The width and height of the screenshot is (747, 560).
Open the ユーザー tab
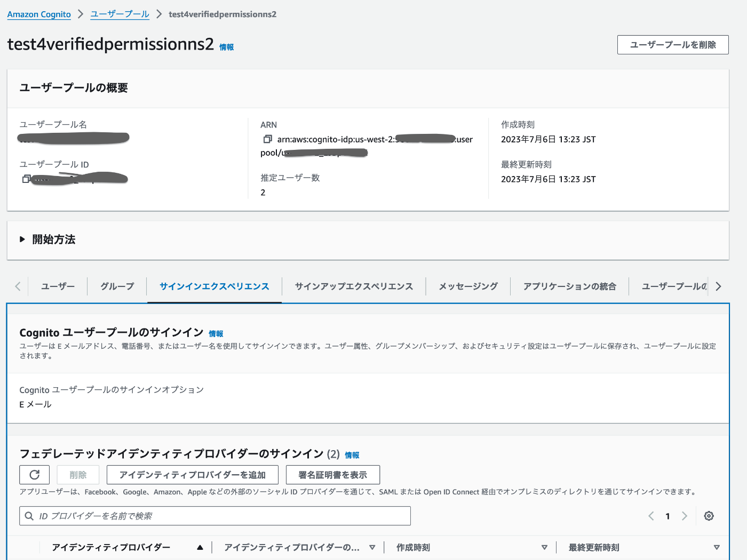point(58,286)
